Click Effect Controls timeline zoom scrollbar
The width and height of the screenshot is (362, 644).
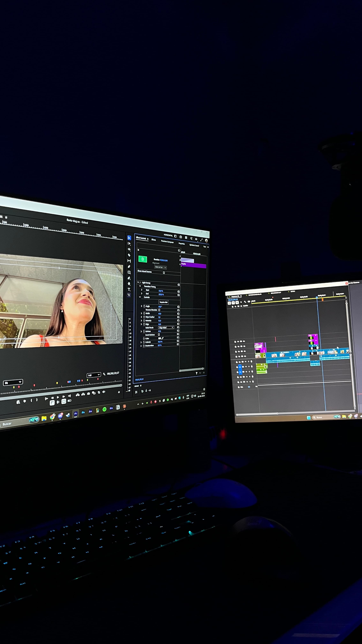tap(191, 369)
